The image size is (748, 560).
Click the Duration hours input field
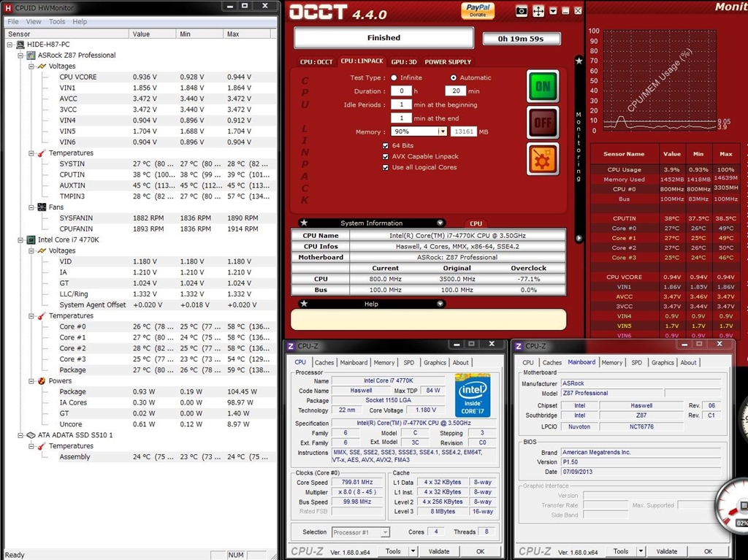[x=401, y=91]
